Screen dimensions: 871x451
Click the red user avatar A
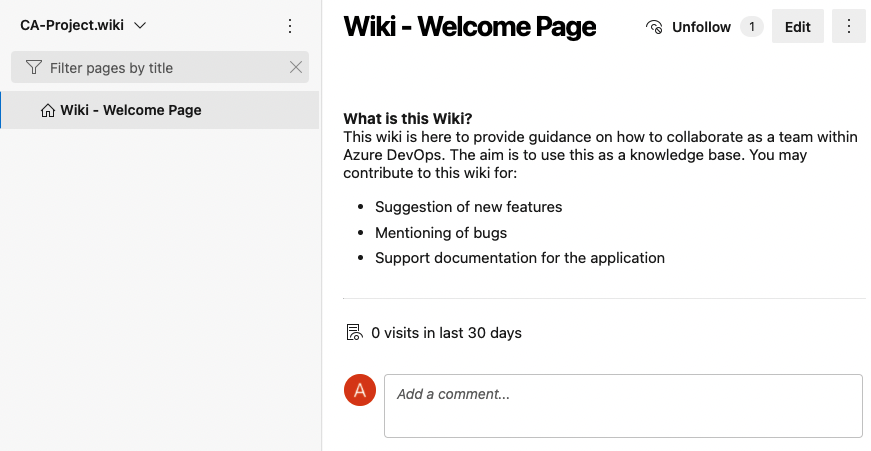point(360,390)
